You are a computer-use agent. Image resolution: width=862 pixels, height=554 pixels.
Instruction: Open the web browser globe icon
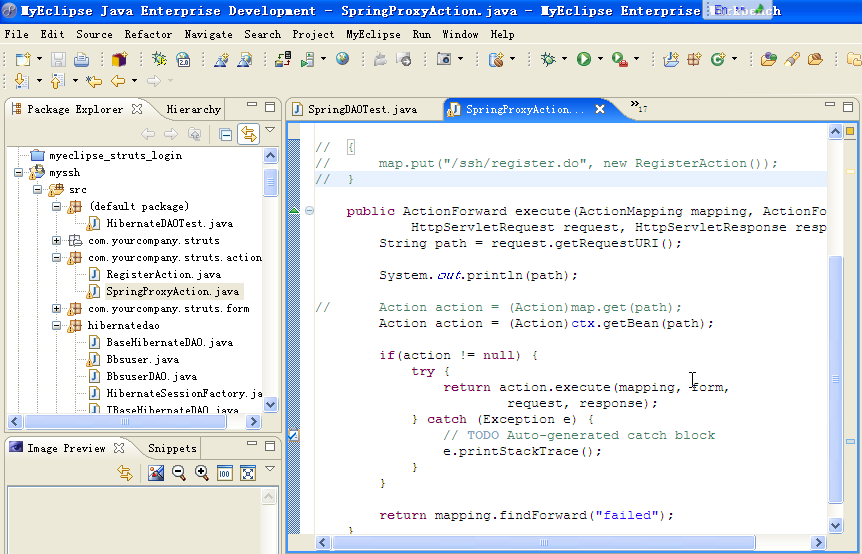(342, 58)
